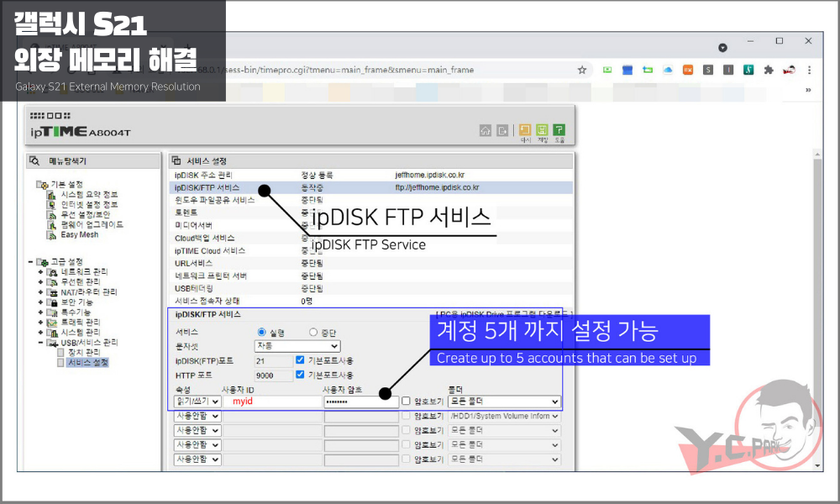Select USB테더링 service row
840x504 pixels.
coord(370,289)
